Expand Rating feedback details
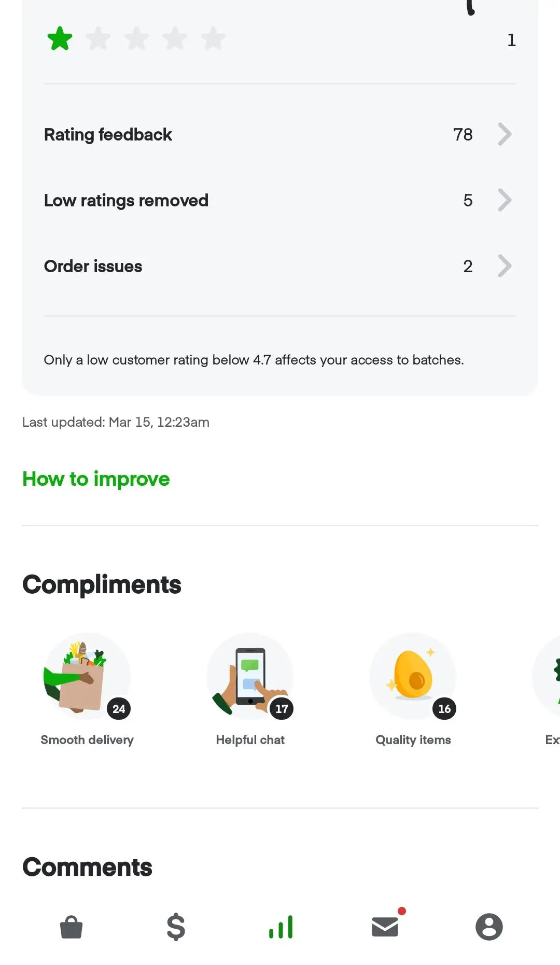The image size is (560, 965). coord(280,134)
